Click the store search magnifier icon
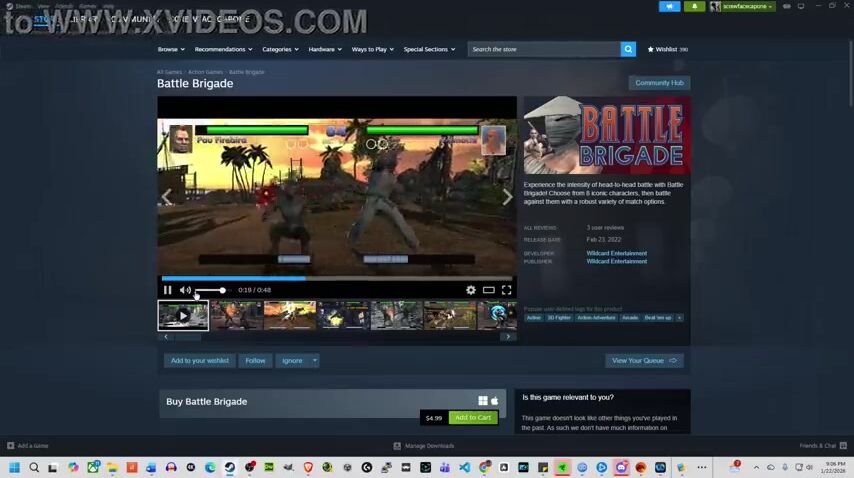 [x=628, y=49]
